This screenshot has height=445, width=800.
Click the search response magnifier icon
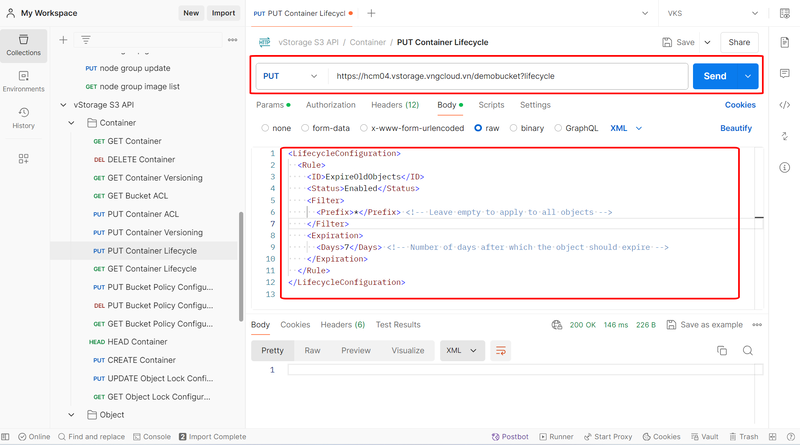(x=748, y=350)
